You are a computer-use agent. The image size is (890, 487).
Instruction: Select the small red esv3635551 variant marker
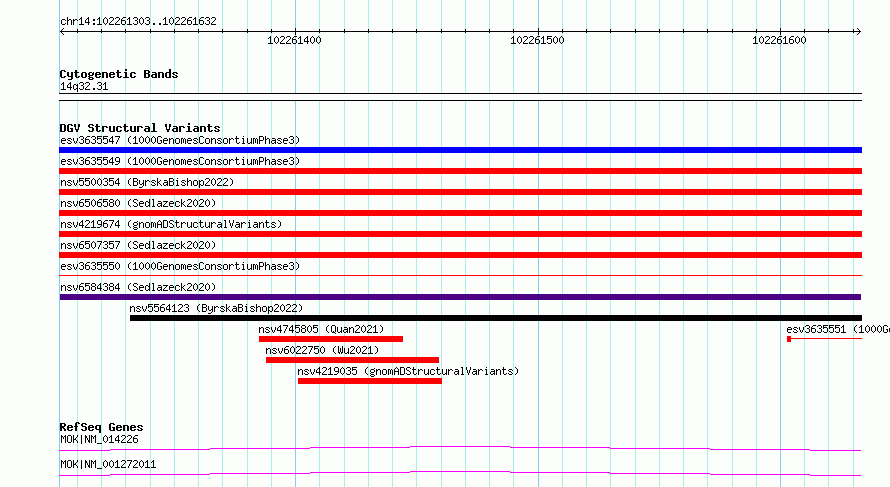[789, 339]
